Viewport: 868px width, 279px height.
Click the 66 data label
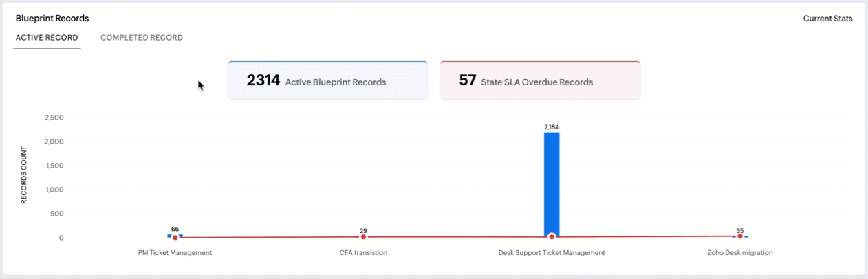[x=175, y=229]
